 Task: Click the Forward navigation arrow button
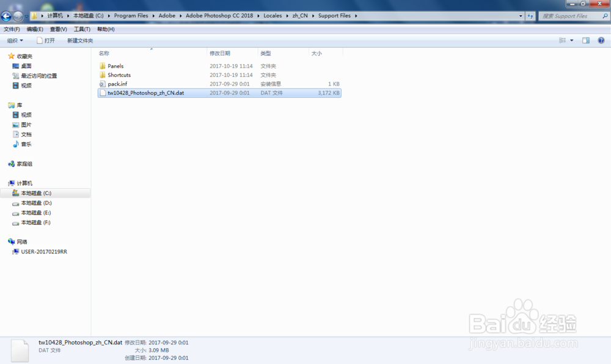[x=18, y=16]
